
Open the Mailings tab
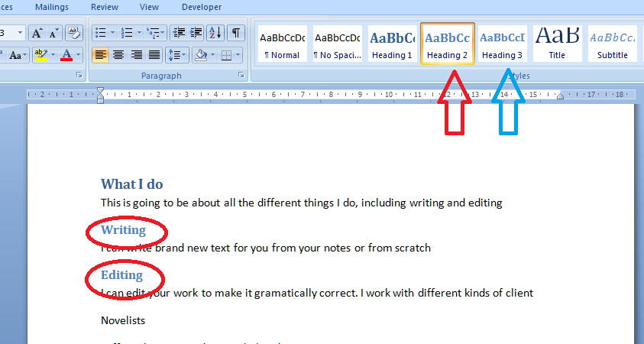51,8
